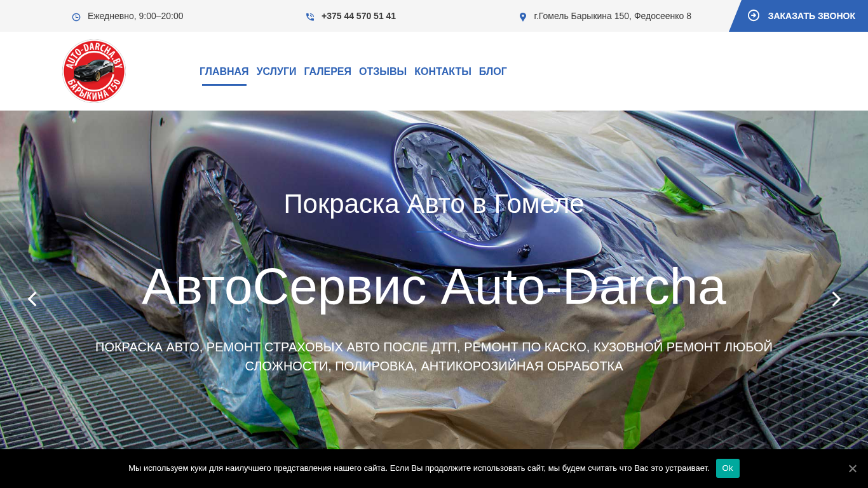Advance to next slide with right arrow
The image size is (868, 488).
(836, 299)
